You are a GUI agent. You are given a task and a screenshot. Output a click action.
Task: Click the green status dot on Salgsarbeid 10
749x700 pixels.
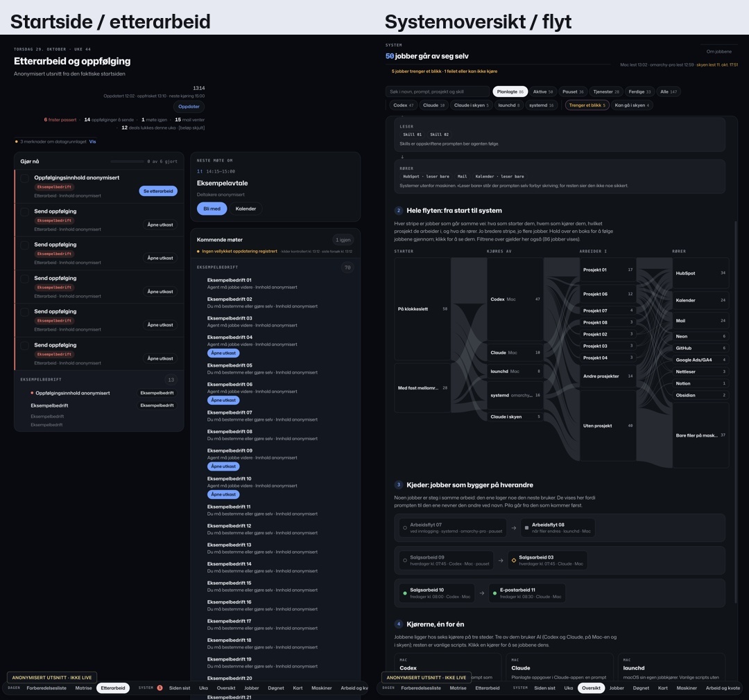pos(405,593)
